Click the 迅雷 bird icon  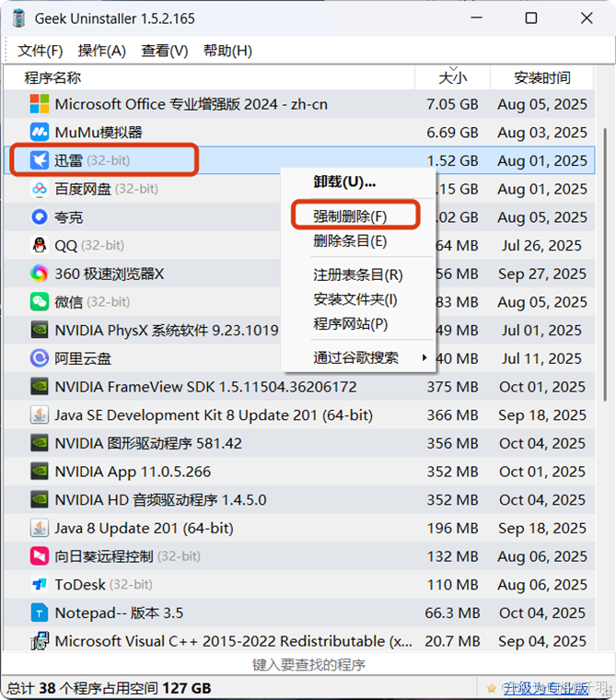coord(40,160)
